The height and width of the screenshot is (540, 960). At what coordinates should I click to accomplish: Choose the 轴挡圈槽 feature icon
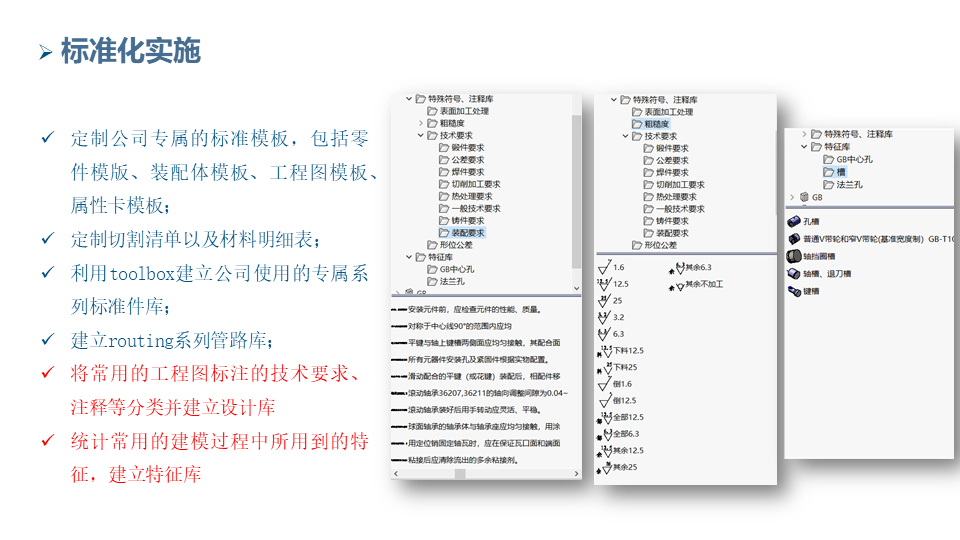point(794,256)
